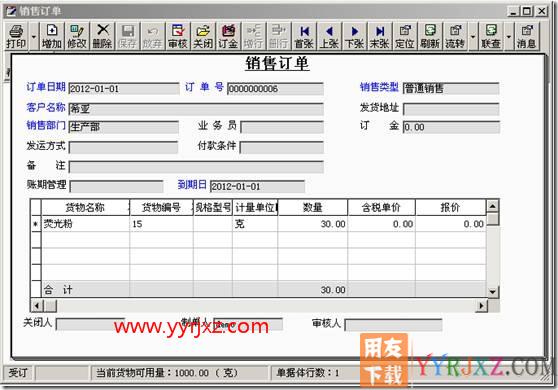Screen dimensions: 558x390
Task: Open the dropdown arrow next to 流转
Action: coord(473,36)
